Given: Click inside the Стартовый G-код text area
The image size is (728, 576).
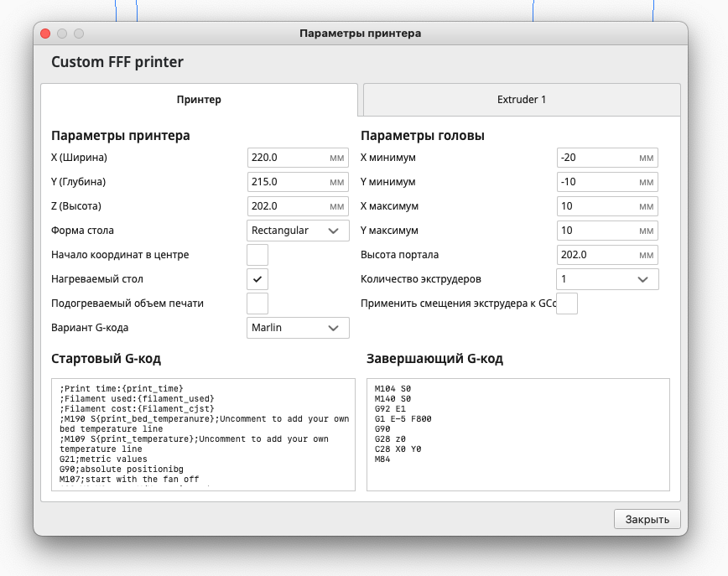Looking at the screenshot, I should [x=203, y=433].
